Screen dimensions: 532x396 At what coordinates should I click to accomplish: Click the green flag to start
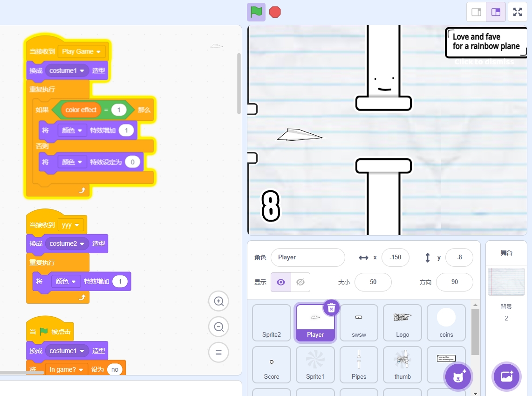(x=256, y=12)
